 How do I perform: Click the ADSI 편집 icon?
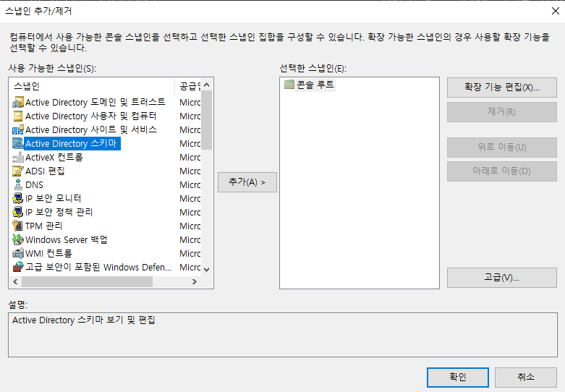coord(18,171)
